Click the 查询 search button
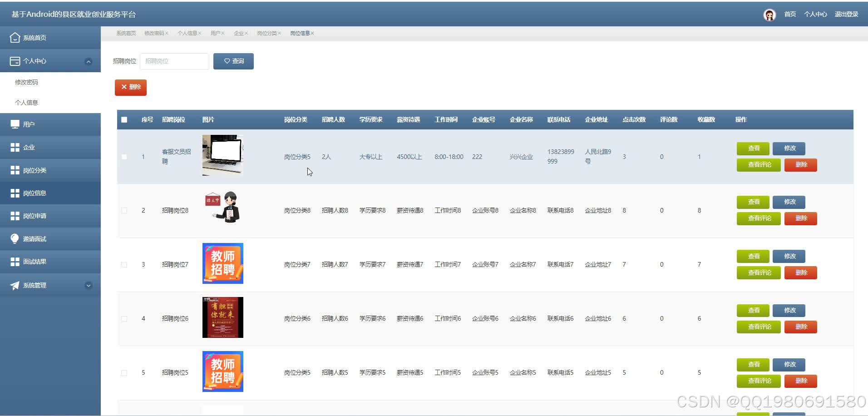 coord(233,61)
